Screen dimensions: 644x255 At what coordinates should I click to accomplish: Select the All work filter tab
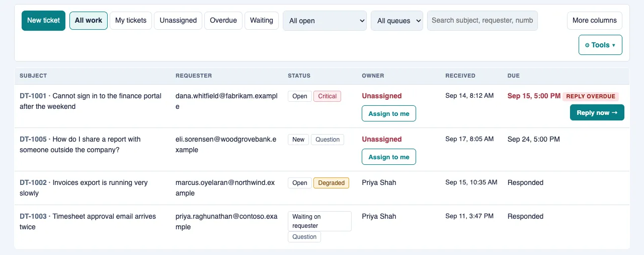point(89,21)
